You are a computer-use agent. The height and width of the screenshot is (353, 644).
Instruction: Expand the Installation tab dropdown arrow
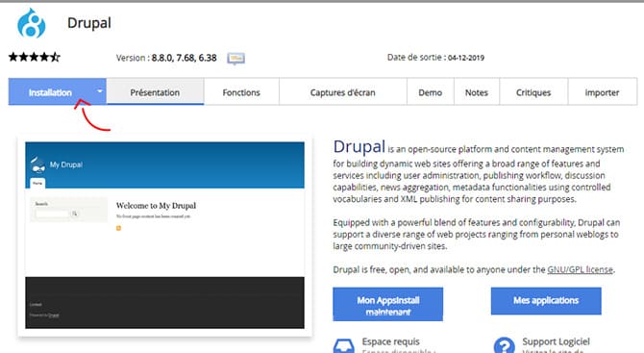99,91
